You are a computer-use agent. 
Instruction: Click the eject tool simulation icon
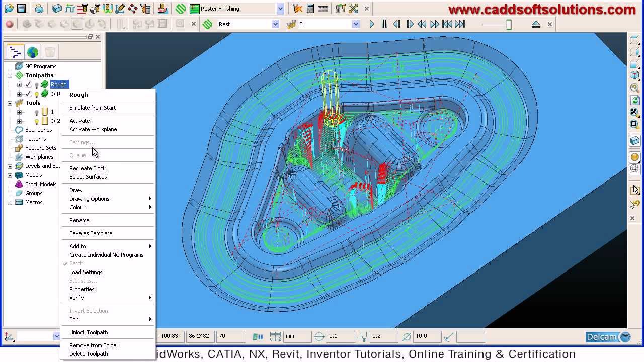coord(536,24)
